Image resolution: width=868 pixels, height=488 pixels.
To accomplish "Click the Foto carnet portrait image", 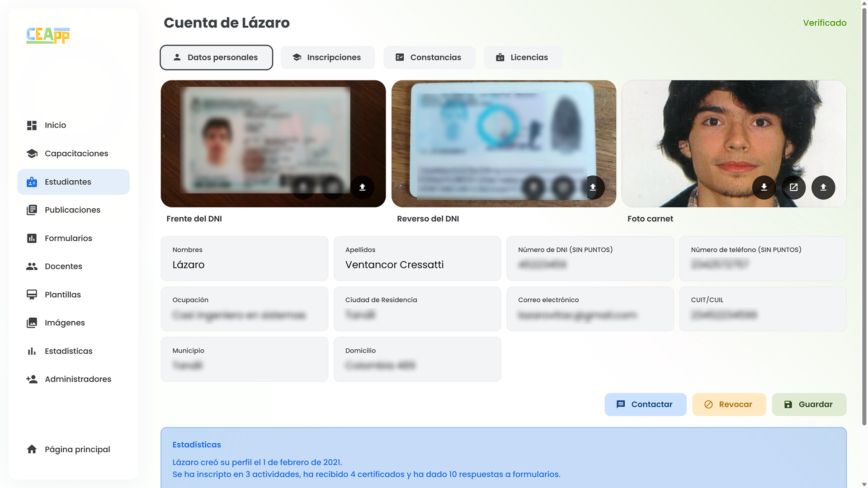I will pyautogui.click(x=734, y=144).
